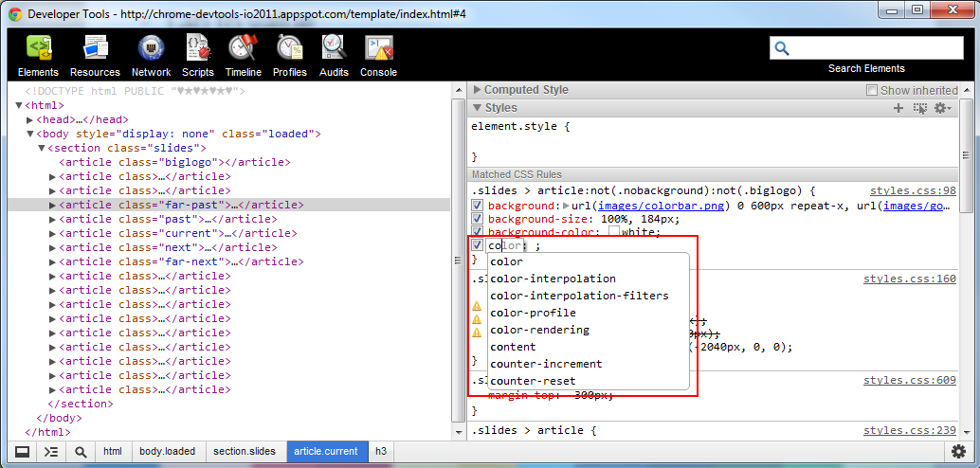980x468 pixels.
Task: Open styles.css:609 source link
Action: (x=910, y=380)
